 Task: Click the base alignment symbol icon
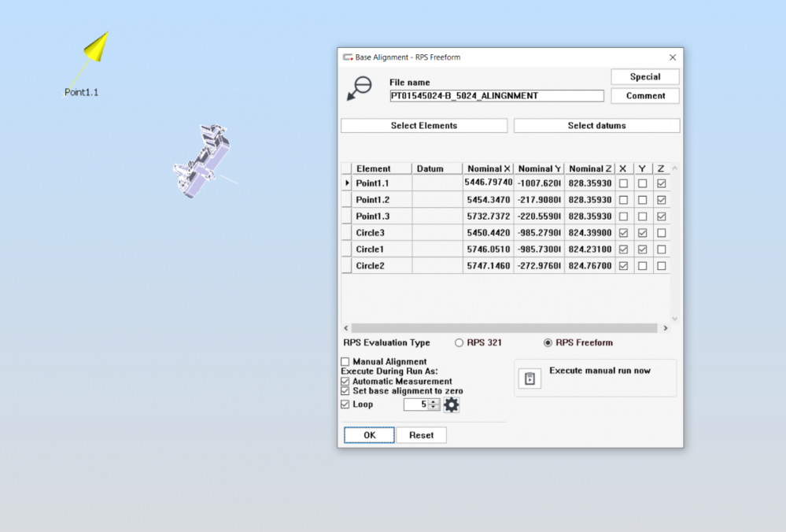360,87
